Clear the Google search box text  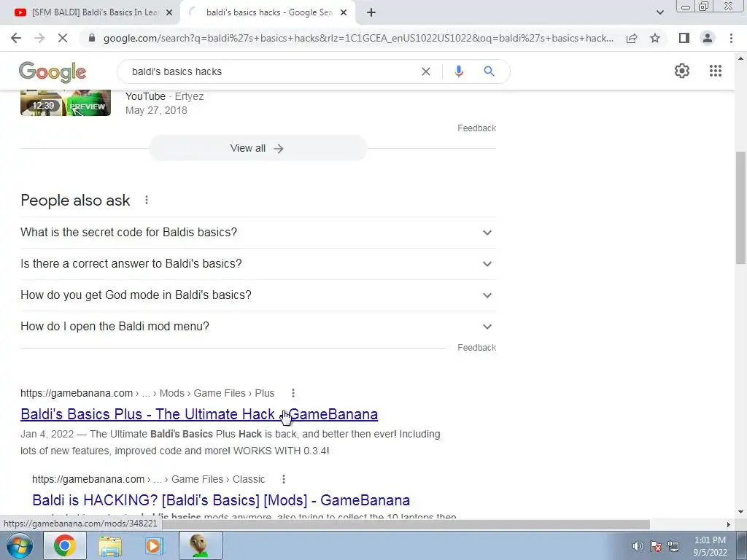[426, 71]
